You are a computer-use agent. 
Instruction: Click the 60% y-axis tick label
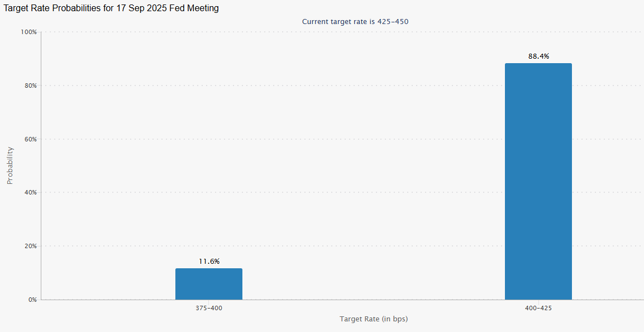[x=30, y=139]
